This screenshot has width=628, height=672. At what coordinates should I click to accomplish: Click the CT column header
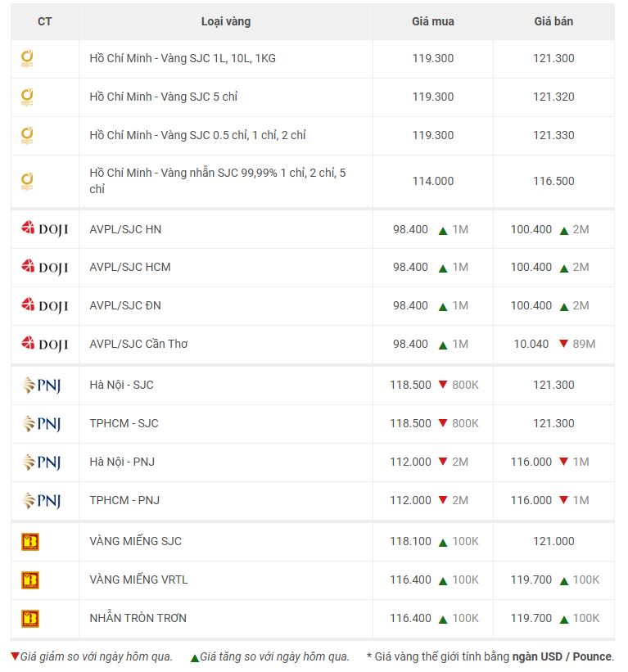coord(44,21)
